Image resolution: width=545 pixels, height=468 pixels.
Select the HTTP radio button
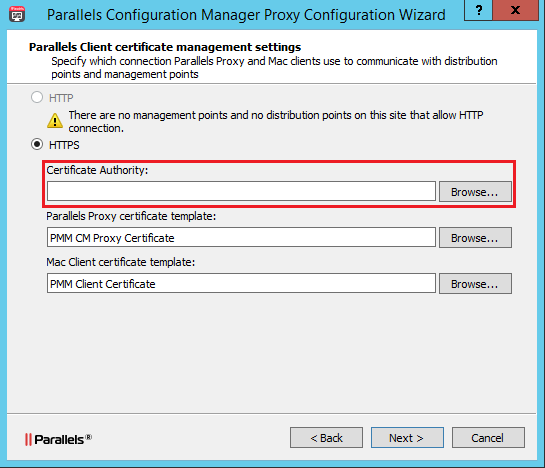click(x=37, y=97)
